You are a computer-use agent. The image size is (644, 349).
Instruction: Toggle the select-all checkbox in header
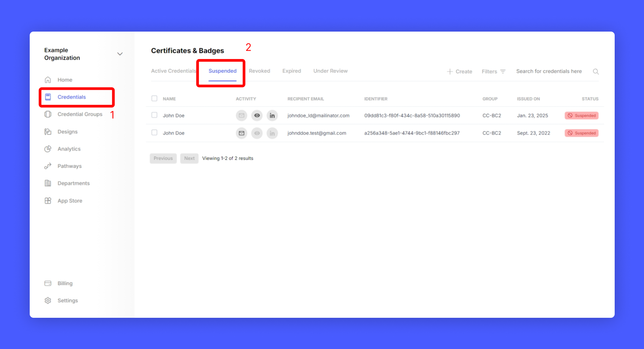(x=154, y=99)
